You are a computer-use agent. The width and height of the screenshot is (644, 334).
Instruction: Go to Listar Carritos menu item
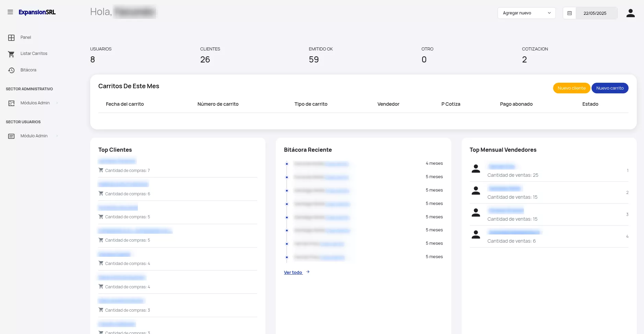[34, 54]
